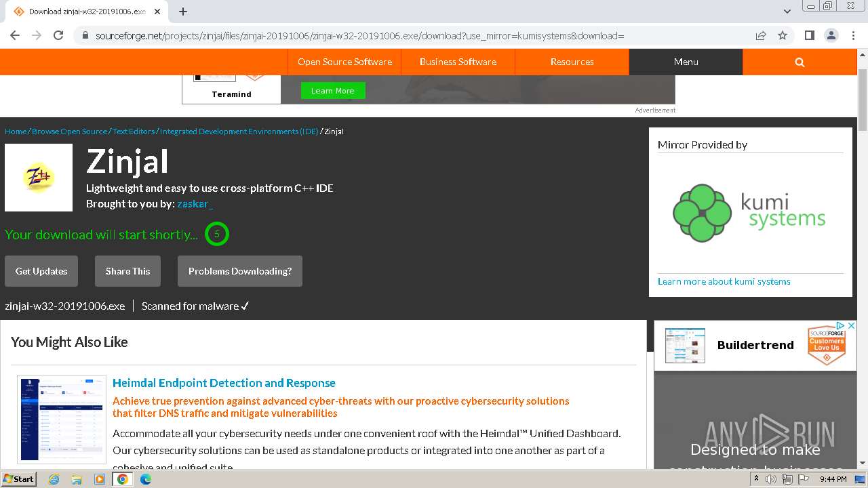Open the Home breadcrumb link
868x488 pixels.
coord(16,131)
